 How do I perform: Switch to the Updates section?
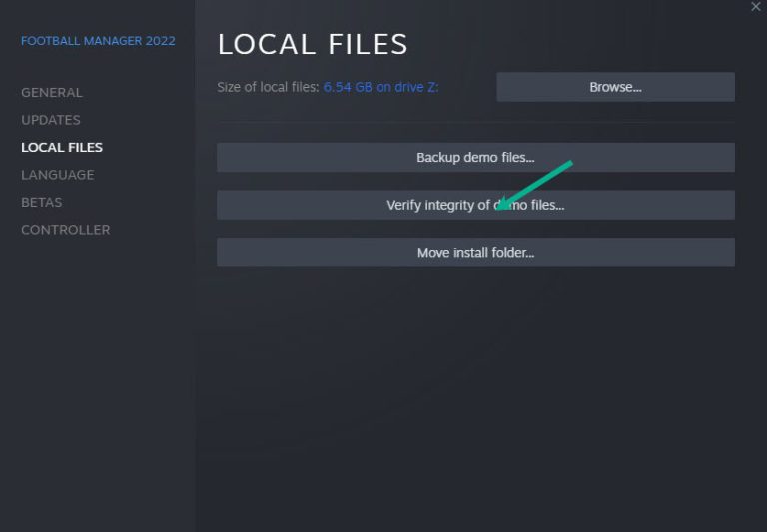click(x=51, y=120)
